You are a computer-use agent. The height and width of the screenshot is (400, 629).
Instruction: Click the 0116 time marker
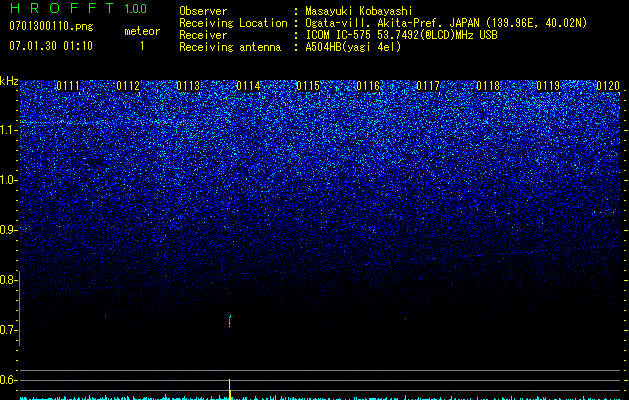click(368, 86)
